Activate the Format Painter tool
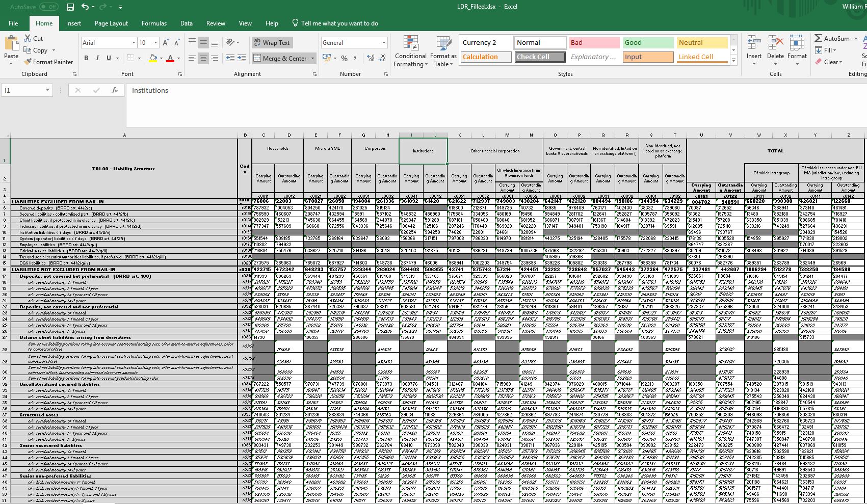Image resolution: width=867 pixels, height=504 pixels. (48, 62)
